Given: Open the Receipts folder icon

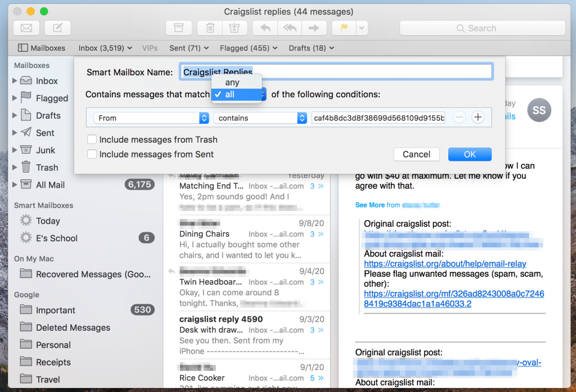Looking at the screenshot, I should (26, 362).
